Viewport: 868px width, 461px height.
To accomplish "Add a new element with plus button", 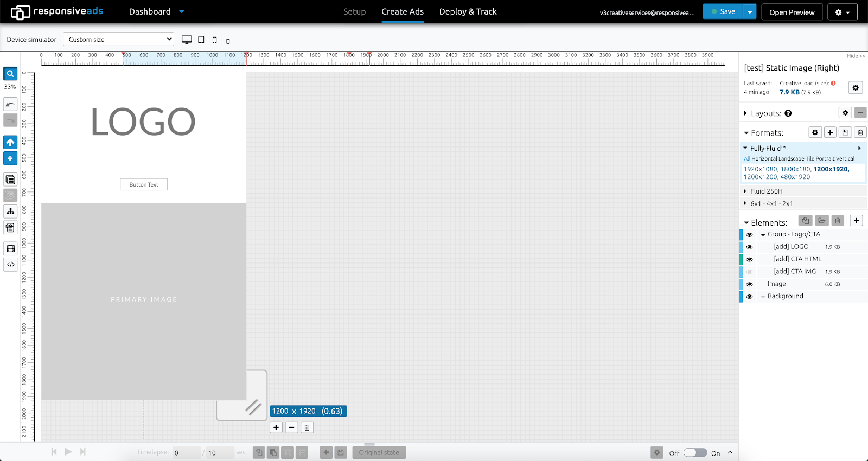I will coord(857,220).
